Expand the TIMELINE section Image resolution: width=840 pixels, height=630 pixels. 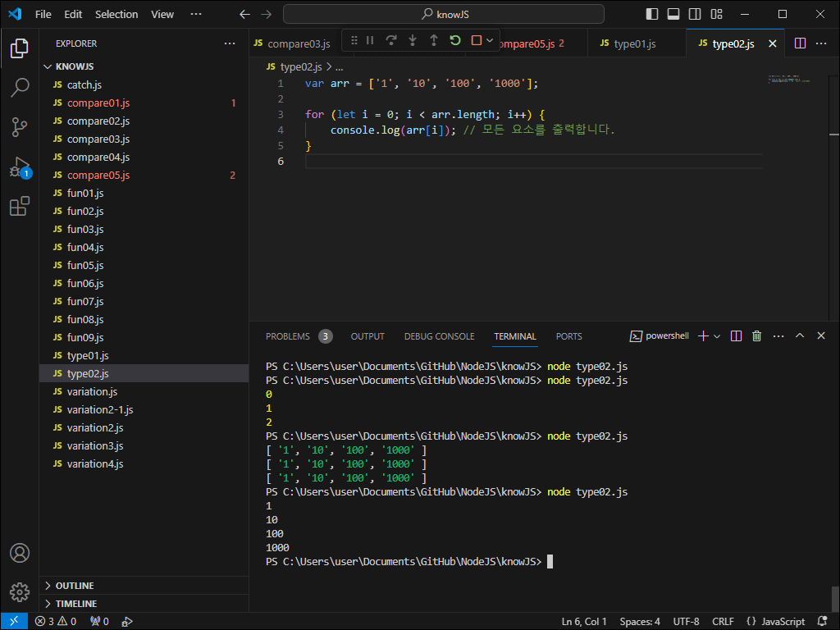pos(75,604)
